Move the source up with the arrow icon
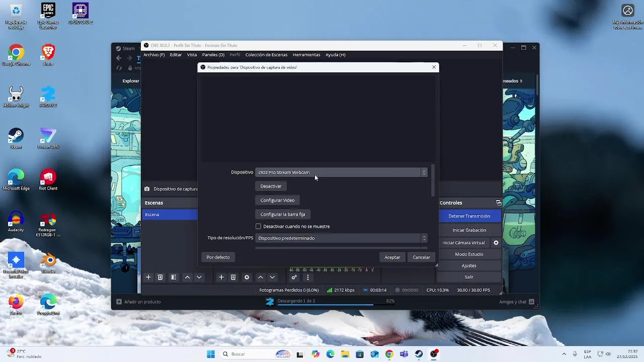Image resolution: width=644 pixels, height=362 pixels. pos(260,277)
